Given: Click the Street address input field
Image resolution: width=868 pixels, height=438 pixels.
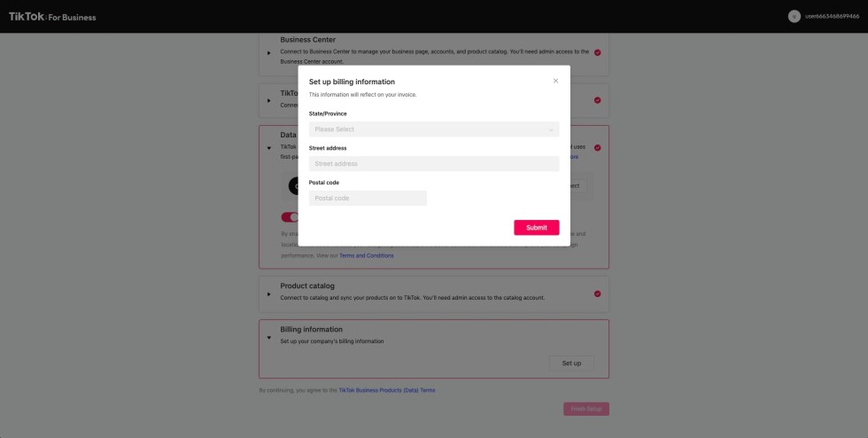Looking at the screenshot, I should tap(434, 164).
